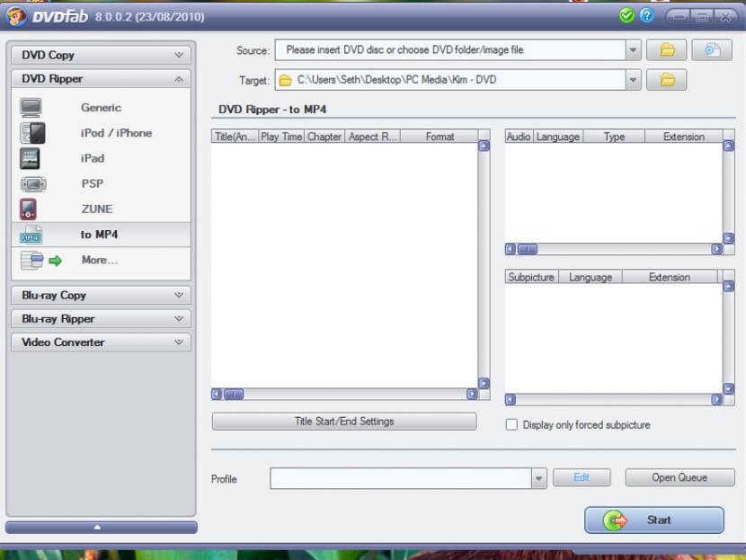746x560 pixels.
Task: Click scroll right arrow under Subpicture list
Action: click(x=716, y=400)
